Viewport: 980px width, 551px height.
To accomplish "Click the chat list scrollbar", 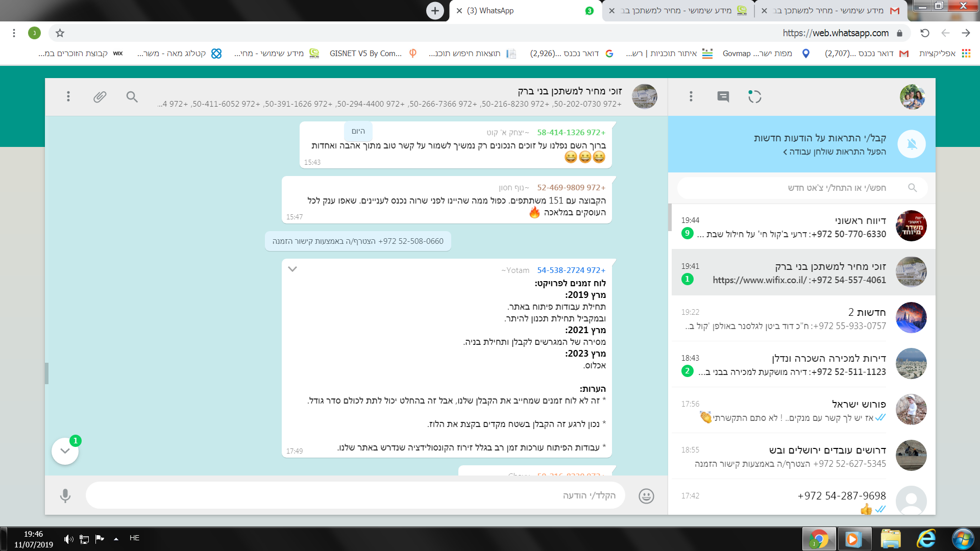I will tap(670, 218).
